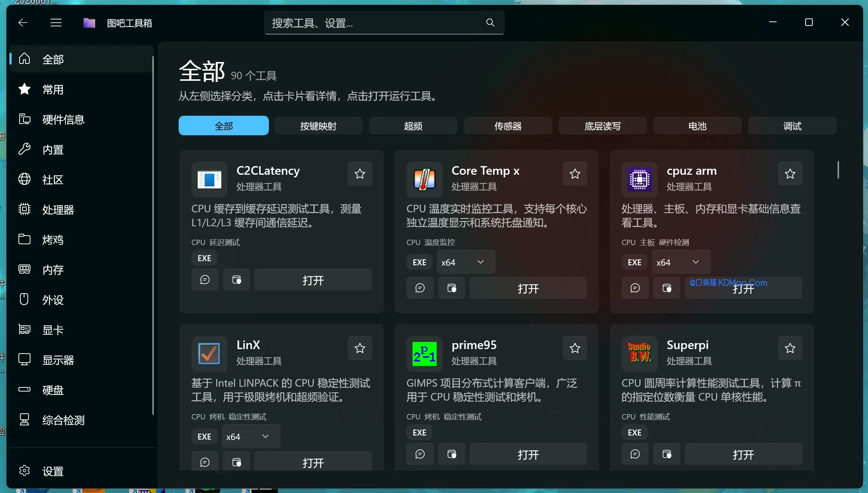The height and width of the screenshot is (493, 868).
Task: Open prime95 comment icon
Action: 420,454
